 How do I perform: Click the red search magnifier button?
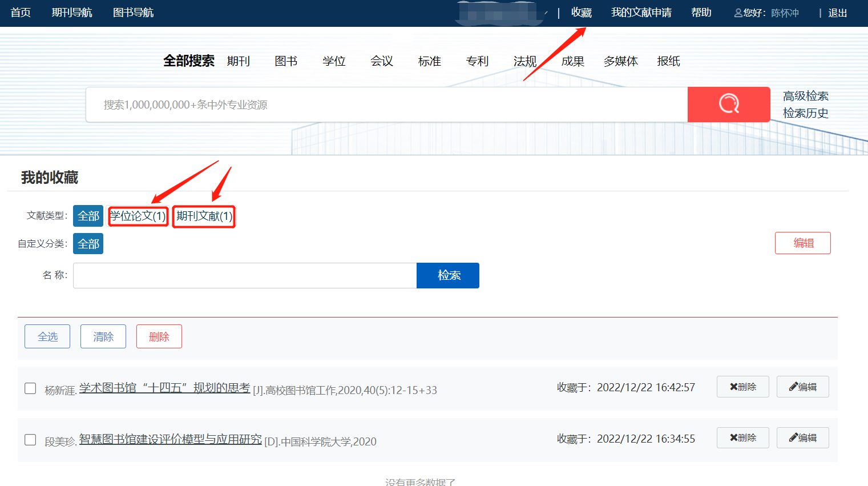coord(728,105)
